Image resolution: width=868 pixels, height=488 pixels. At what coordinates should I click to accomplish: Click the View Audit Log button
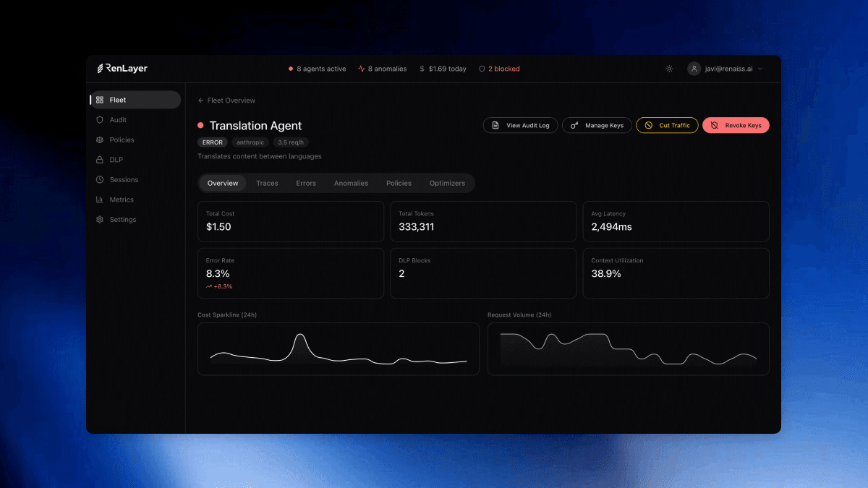[520, 125]
